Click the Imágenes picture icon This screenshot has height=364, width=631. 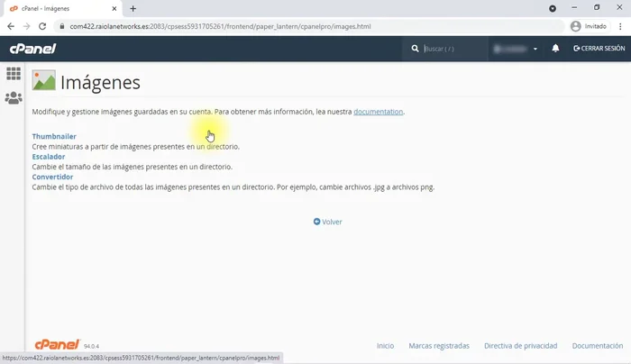(x=44, y=80)
